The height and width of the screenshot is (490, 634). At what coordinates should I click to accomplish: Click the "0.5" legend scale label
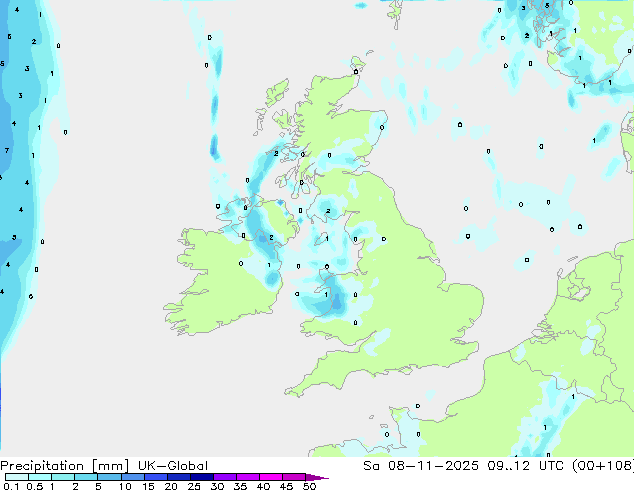pos(34,486)
